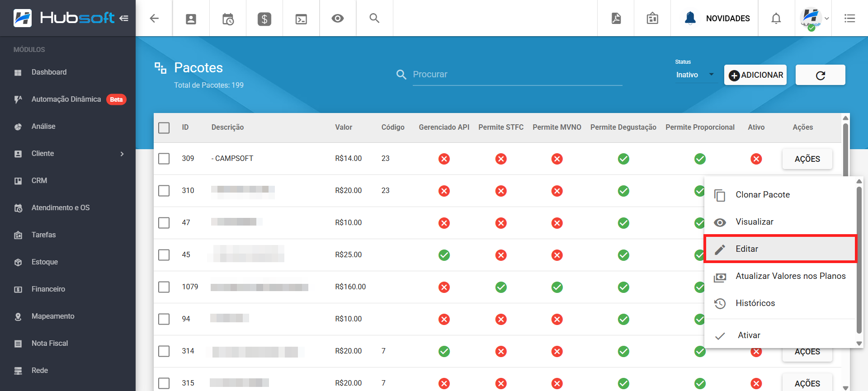Image resolution: width=868 pixels, height=391 pixels.
Task: Click the Procurar search field
Action: pos(517,75)
